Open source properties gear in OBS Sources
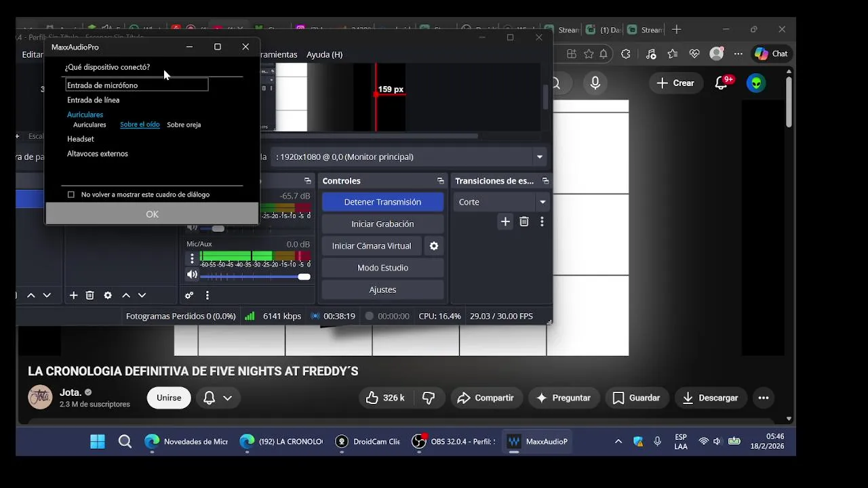Viewport: 868px width, 488px height. point(108,296)
